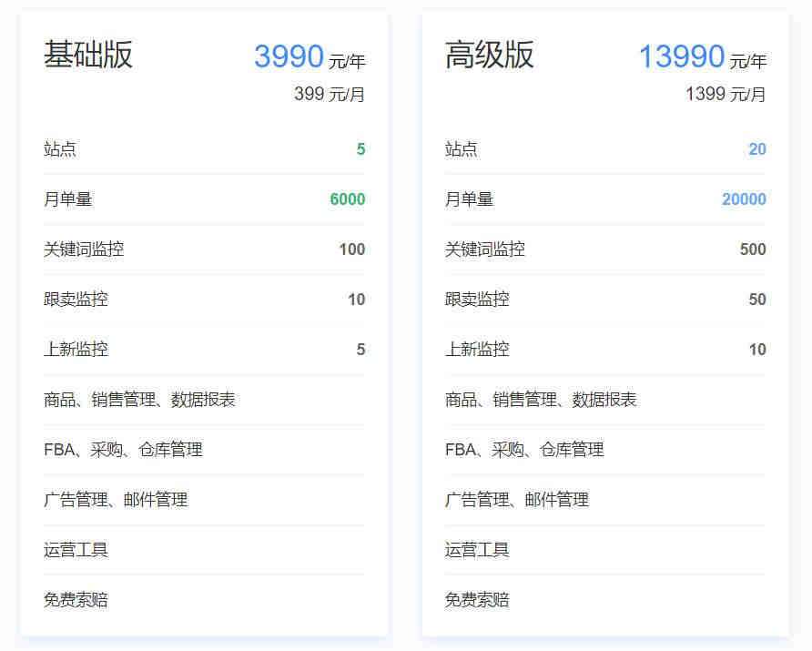Click 跟卖监控 label in 基础版 card
Screen dimensions: 812x651
point(76,300)
